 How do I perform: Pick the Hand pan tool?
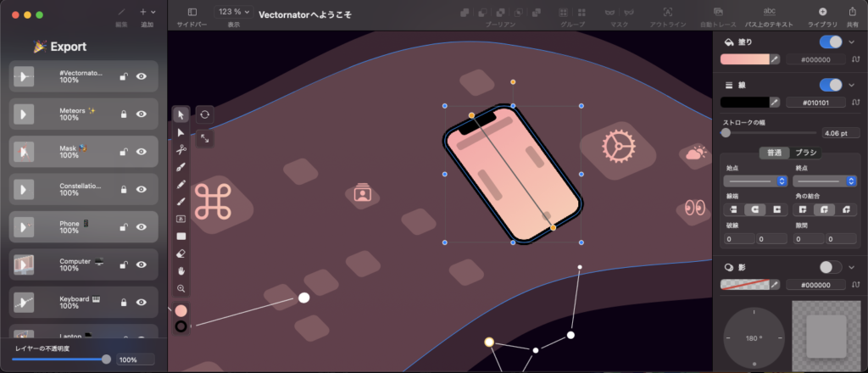click(x=181, y=270)
